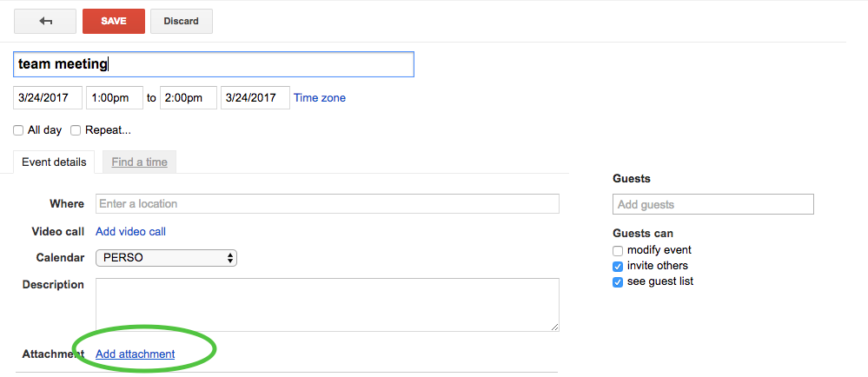This screenshot has height=377, width=868.
Task: Click the Description text area
Action: pos(328,305)
